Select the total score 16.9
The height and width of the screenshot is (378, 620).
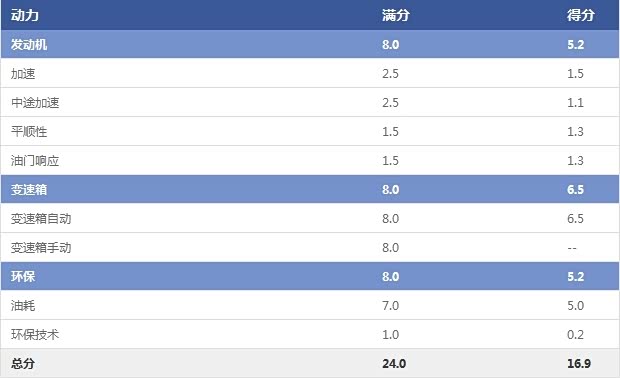[579, 363]
